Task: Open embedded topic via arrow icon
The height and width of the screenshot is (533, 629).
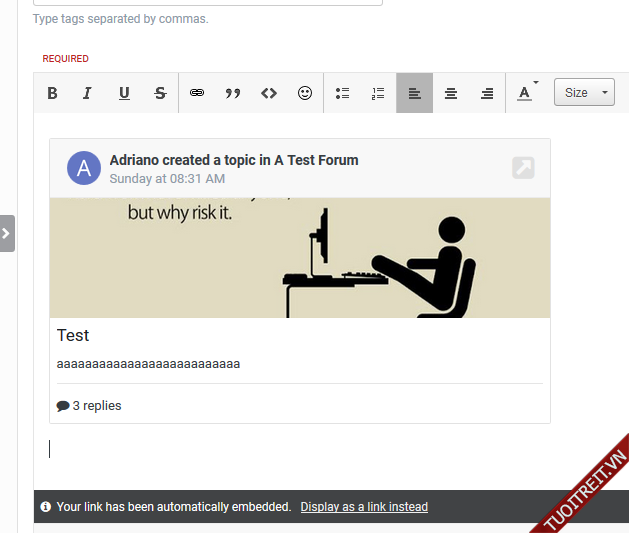Action: click(x=523, y=167)
